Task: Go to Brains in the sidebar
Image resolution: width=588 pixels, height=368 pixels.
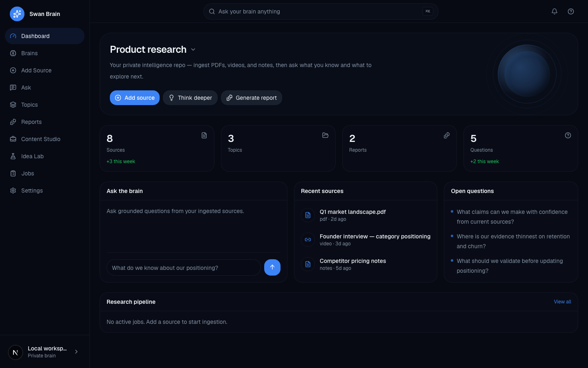Action: (x=45, y=53)
